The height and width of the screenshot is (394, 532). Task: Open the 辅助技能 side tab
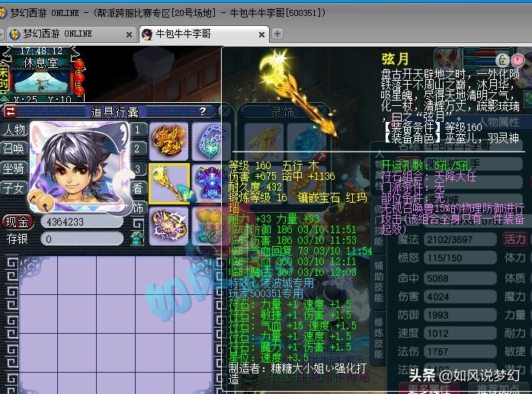coord(379,282)
